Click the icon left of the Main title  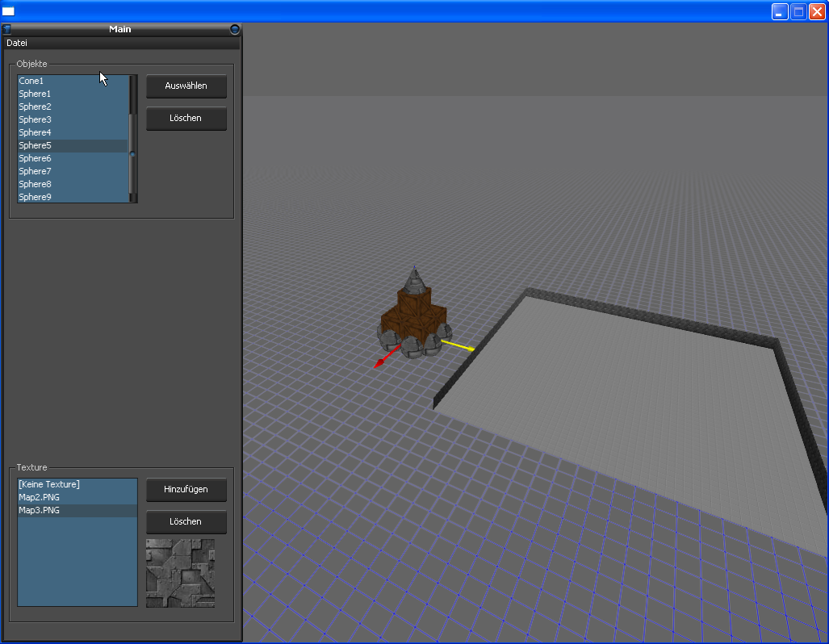pos(7,29)
